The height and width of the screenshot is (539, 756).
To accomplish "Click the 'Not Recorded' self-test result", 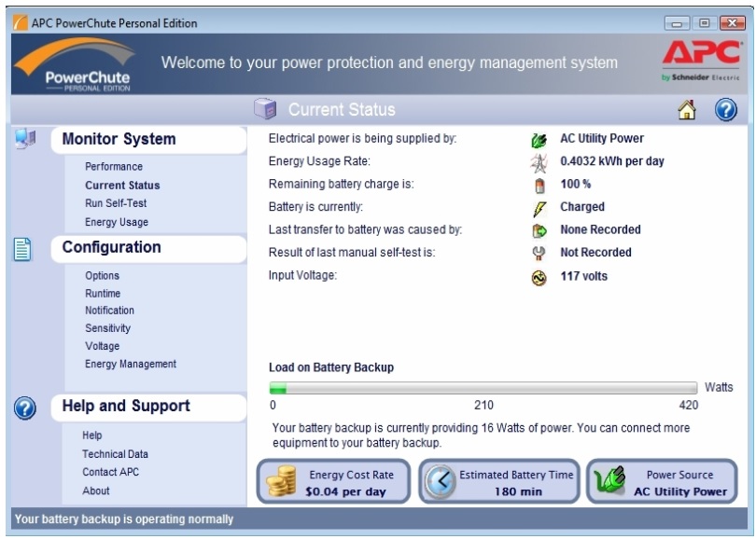I will coord(595,253).
